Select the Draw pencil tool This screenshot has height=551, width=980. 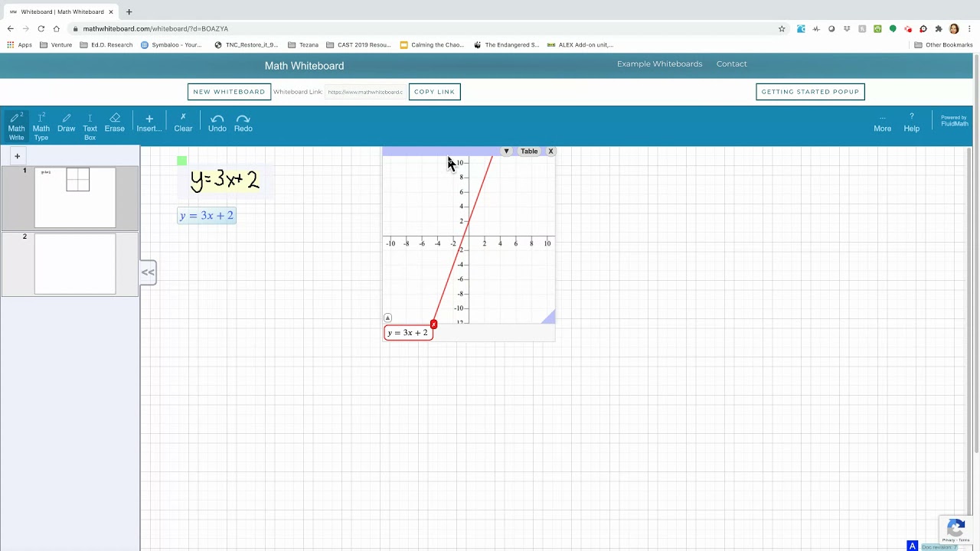point(66,123)
